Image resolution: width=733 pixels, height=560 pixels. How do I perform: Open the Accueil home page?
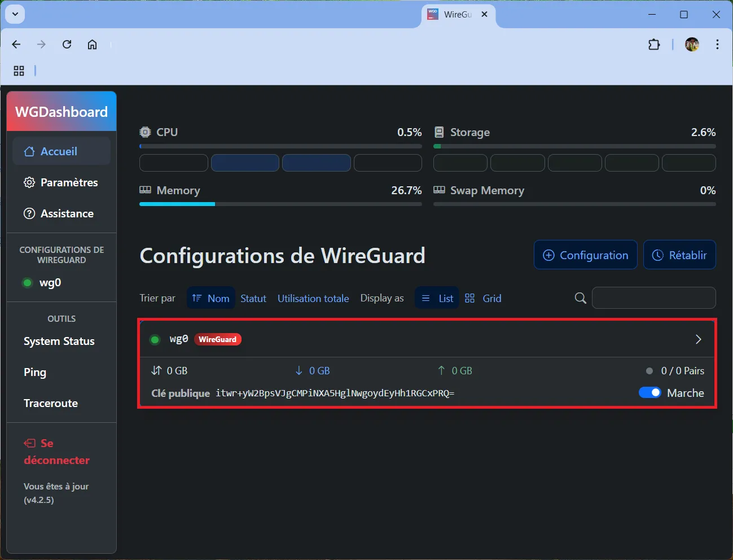(62, 151)
